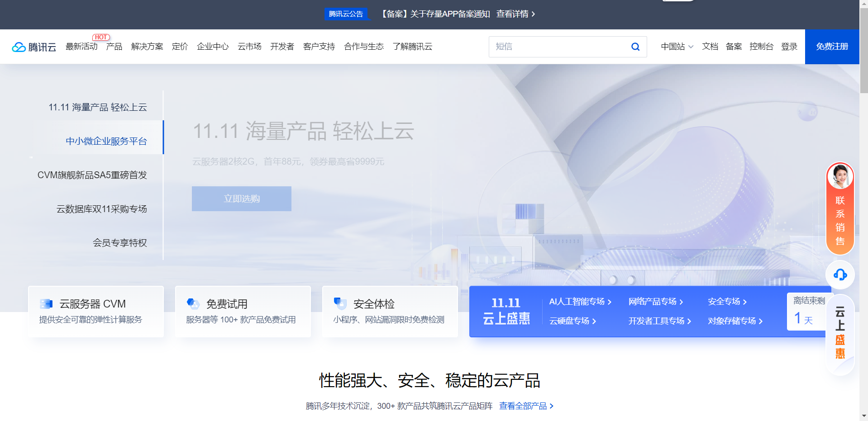
Task: Open the 客户支持 menu
Action: tap(319, 47)
